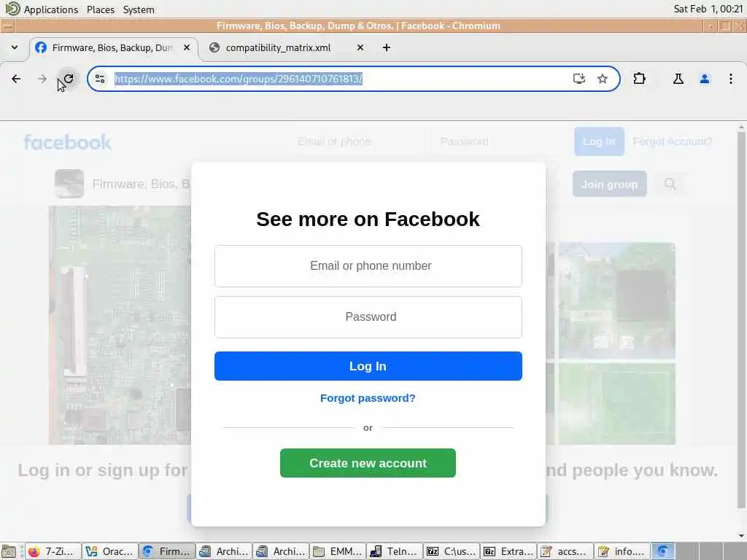The image size is (747, 560).
Task: Open the System menu
Action: coord(139,9)
